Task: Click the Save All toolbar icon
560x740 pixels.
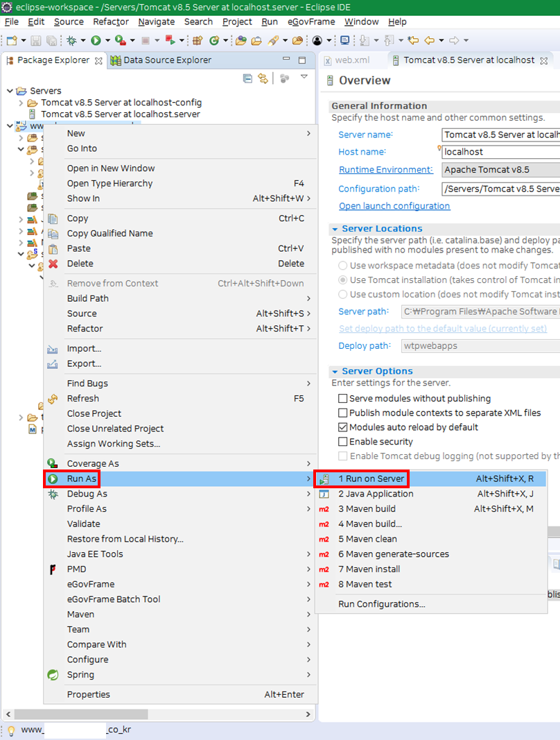Action: point(51,41)
